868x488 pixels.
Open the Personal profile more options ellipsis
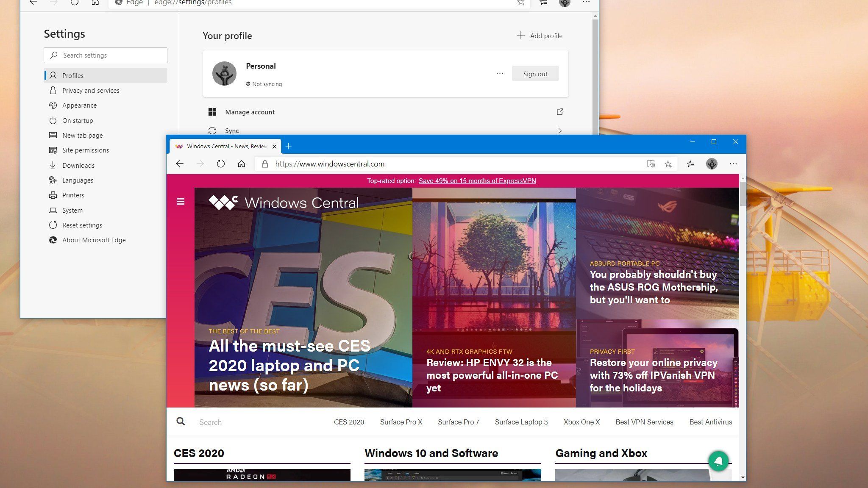[x=500, y=74]
